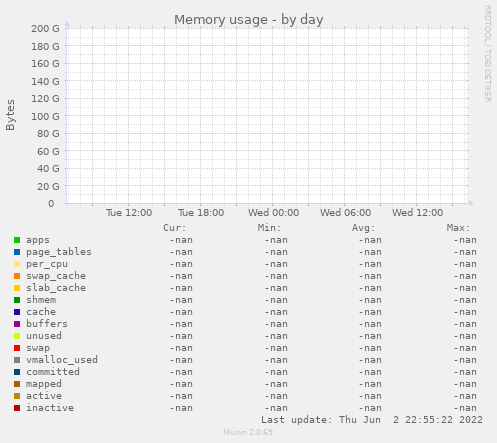
Task: Click the Munin 2.0.69 footer text
Action: pyautogui.click(x=248, y=432)
